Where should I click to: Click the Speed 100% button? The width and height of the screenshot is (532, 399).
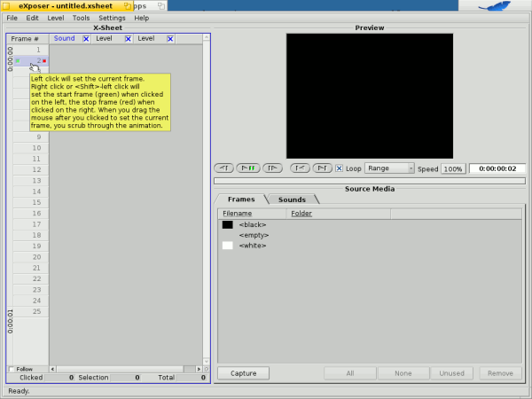click(453, 168)
